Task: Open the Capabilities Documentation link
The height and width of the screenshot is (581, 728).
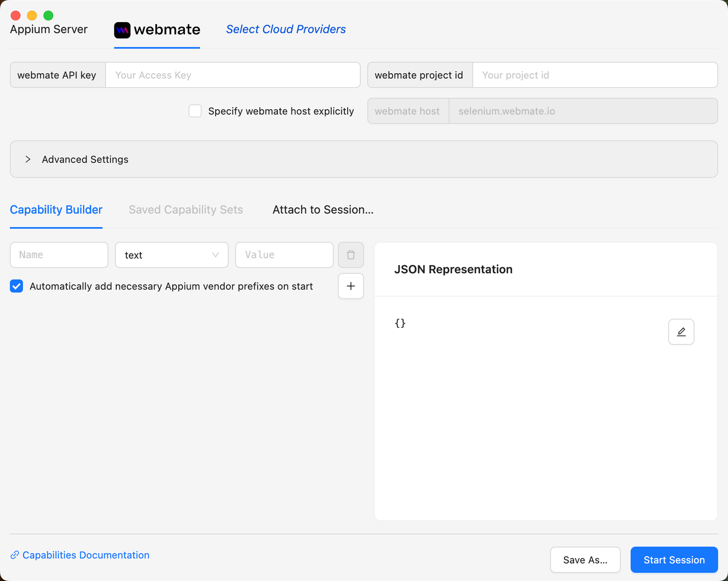Action: (x=86, y=555)
